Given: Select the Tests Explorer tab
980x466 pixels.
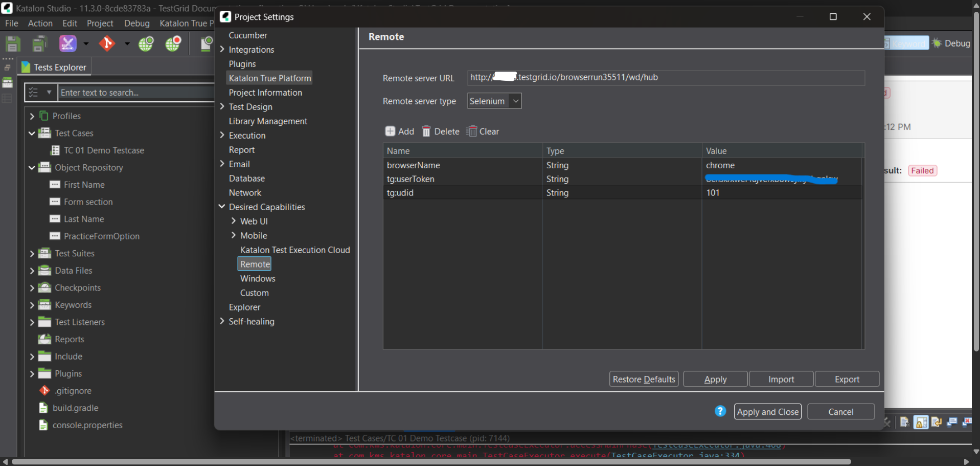Looking at the screenshot, I should point(54,67).
